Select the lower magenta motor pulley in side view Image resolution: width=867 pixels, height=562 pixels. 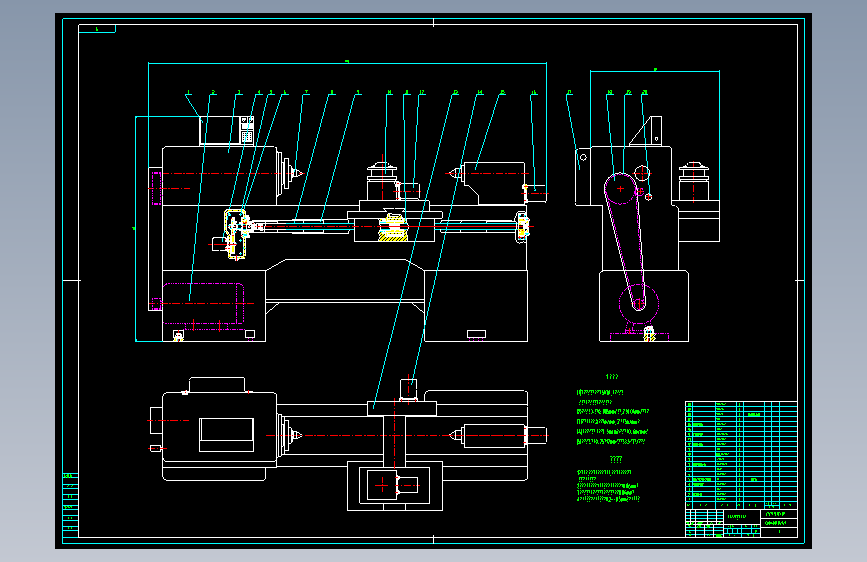pos(639,304)
